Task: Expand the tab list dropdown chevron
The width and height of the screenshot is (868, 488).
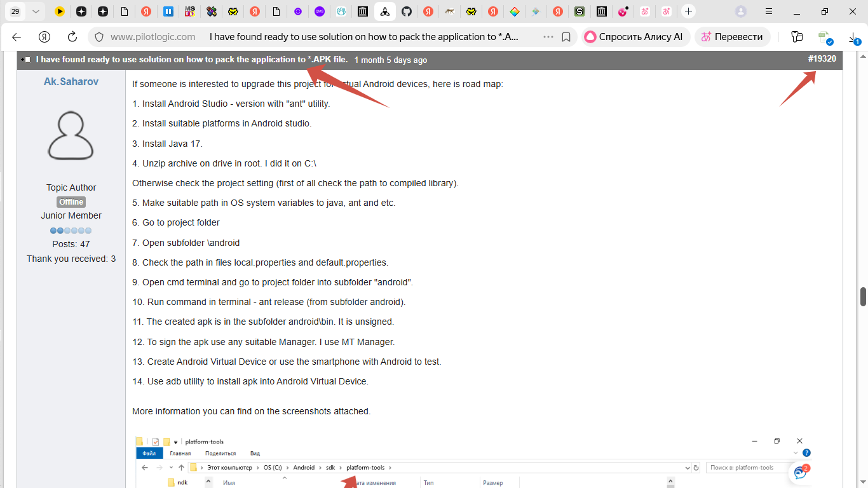Action: coord(36,11)
